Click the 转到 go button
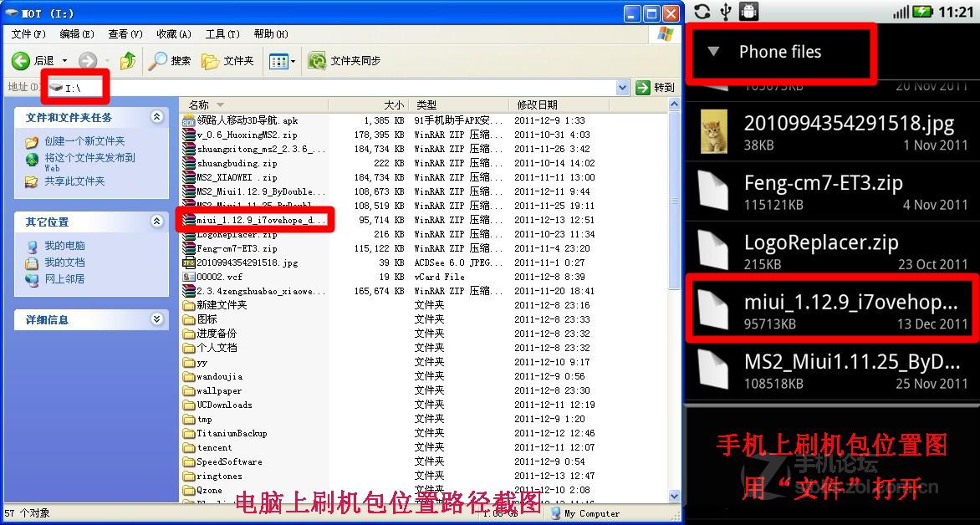Viewport: 980px width, 525px height. tap(655, 88)
